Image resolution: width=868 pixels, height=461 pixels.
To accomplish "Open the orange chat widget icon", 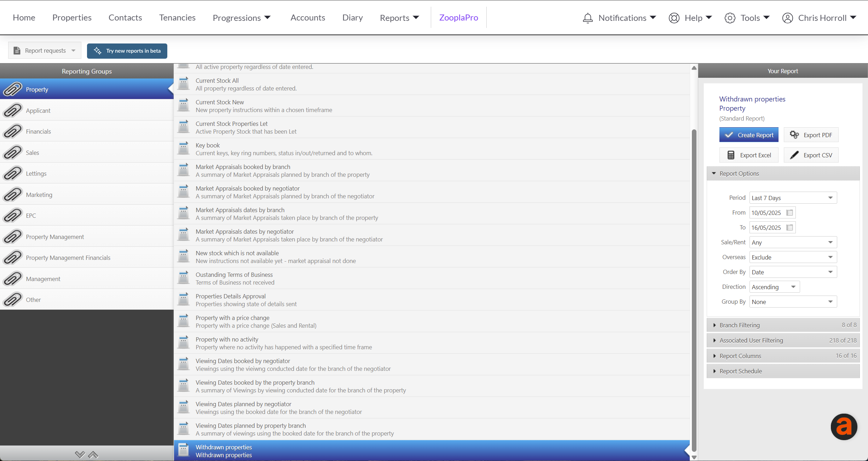I will pos(844,427).
